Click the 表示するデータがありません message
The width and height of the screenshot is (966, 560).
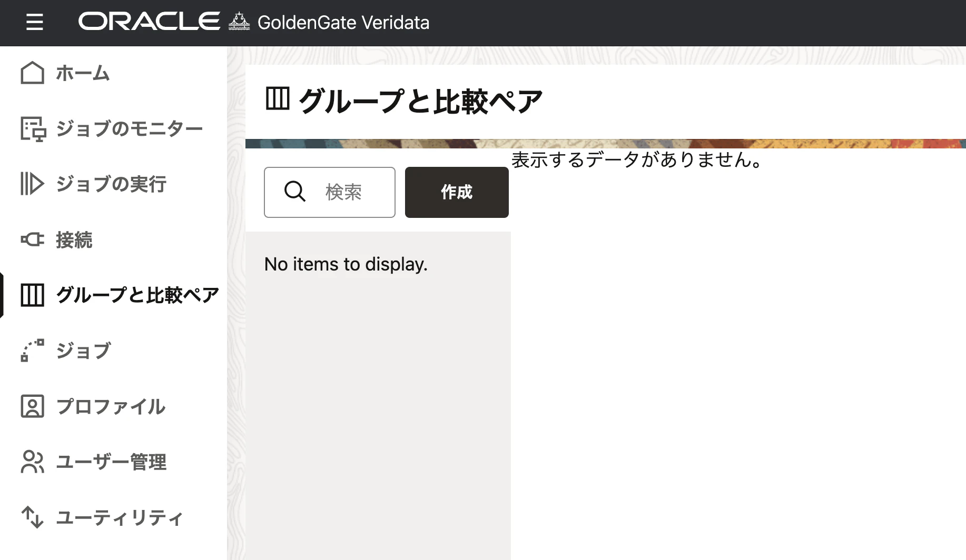pos(637,159)
